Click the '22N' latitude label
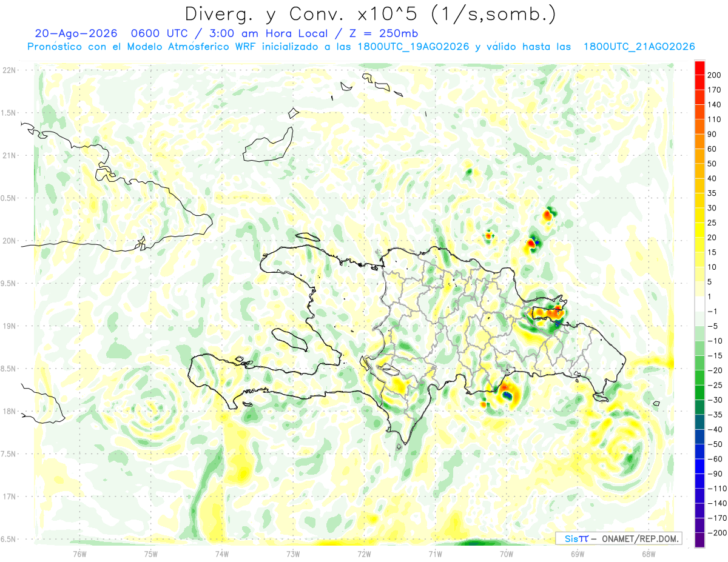The height and width of the screenshot is (562, 728). click(9, 70)
